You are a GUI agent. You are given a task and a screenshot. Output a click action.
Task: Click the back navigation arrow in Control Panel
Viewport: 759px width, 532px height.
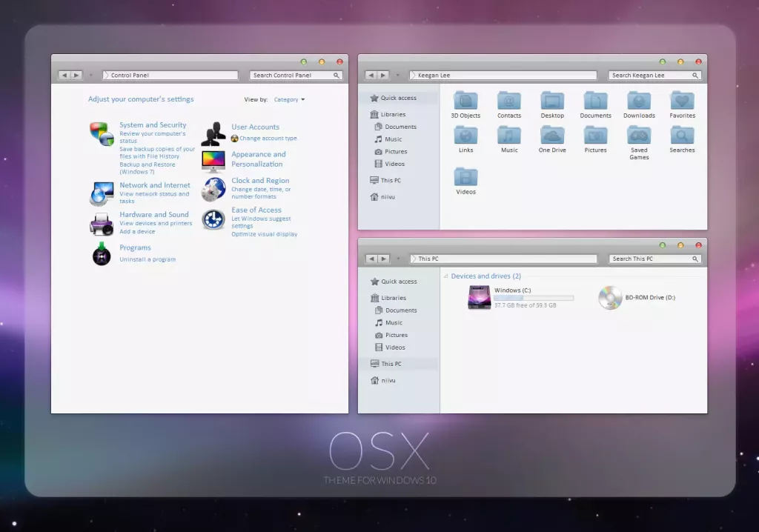(x=64, y=75)
